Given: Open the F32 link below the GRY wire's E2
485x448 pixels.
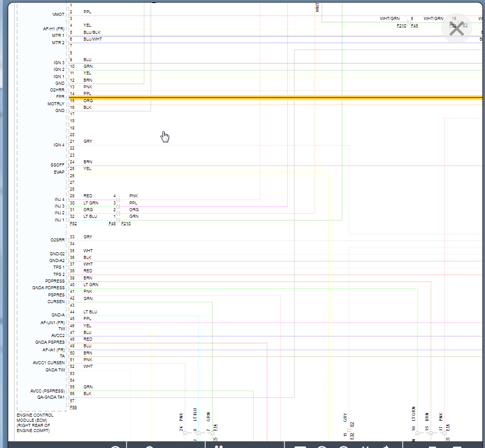Looking at the screenshot, I should (352, 436).
